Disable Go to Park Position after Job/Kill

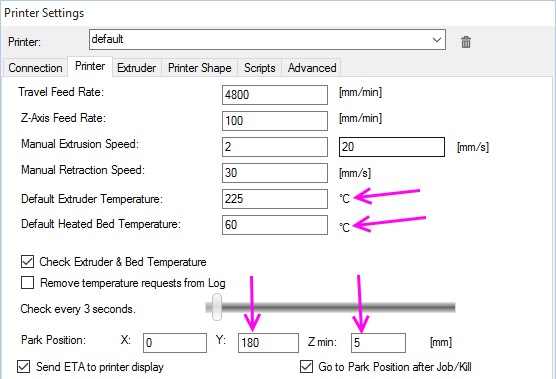(x=306, y=367)
